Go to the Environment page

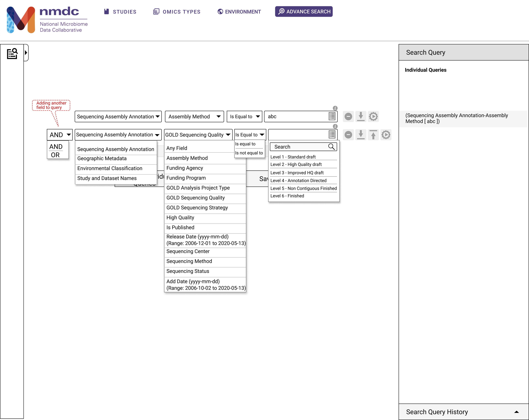coord(239,12)
